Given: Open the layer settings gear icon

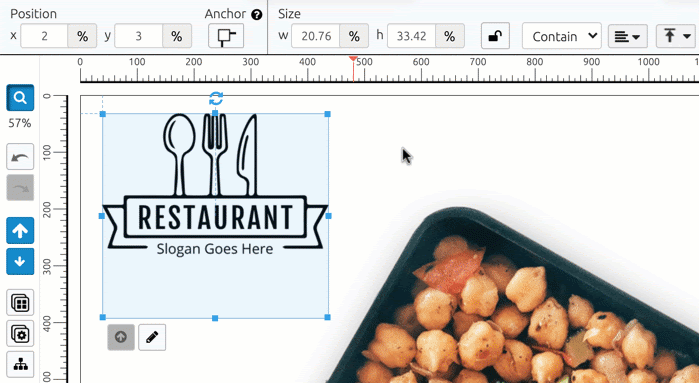Looking at the screenshot, I should click(20, 334).
